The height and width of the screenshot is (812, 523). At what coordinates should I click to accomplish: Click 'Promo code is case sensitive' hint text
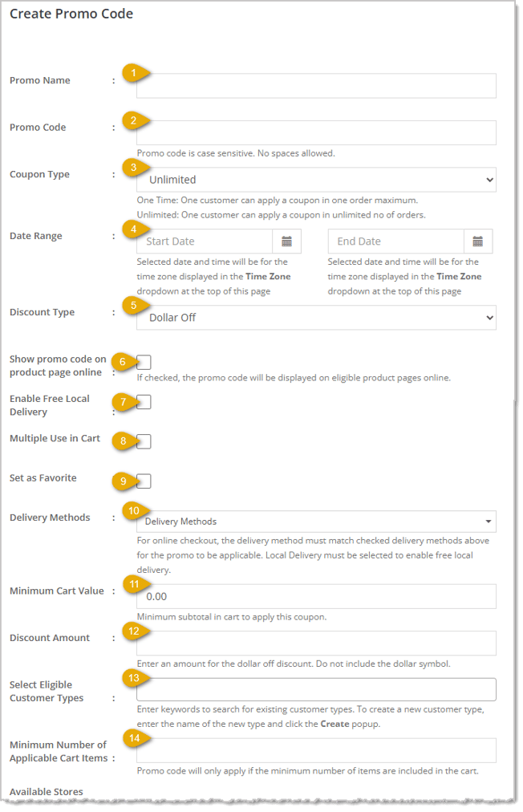pos(236,153)
